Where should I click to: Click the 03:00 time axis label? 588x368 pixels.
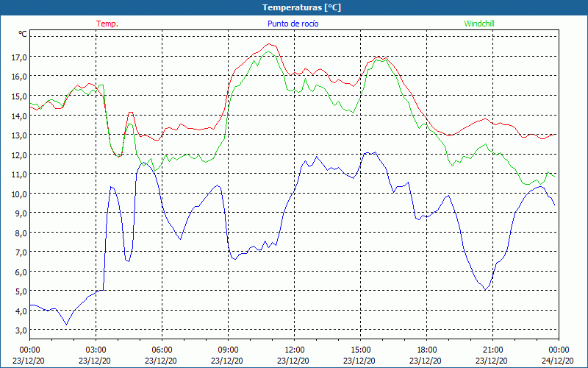click(x=96, y=350)
